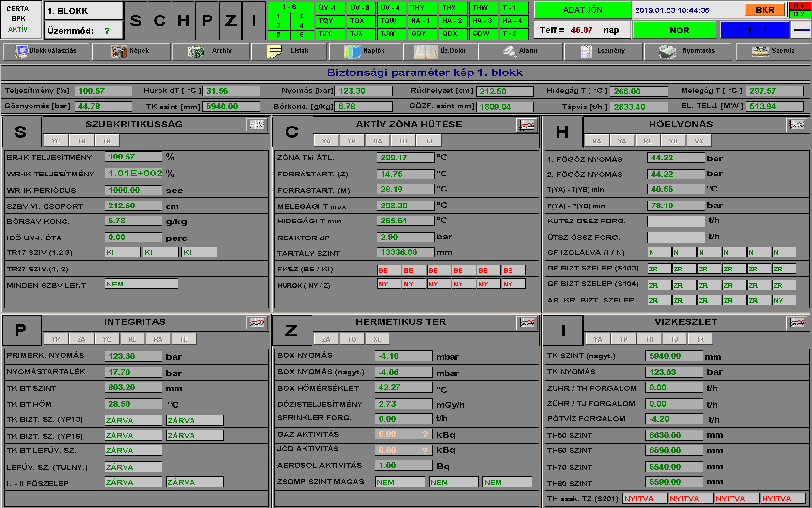Open the Archív menu
Image resolution: width=812 pixels, height=508 pixels.
click(x=210, y=51)
